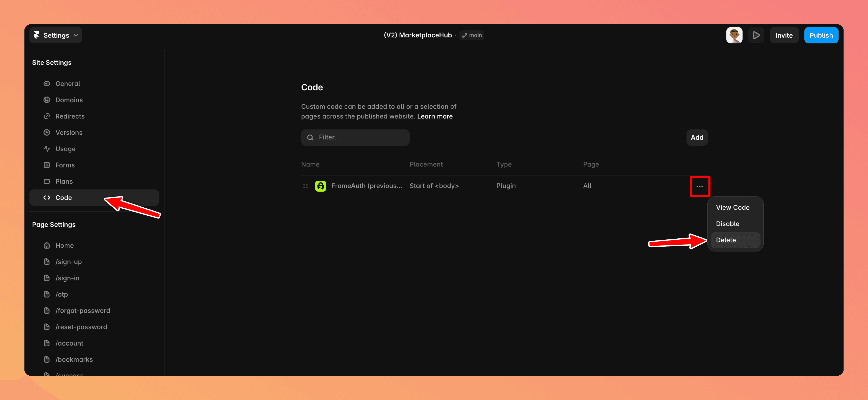Click the green FrameAuth plugin icon

pyautogui.click(x=320, y=186)
